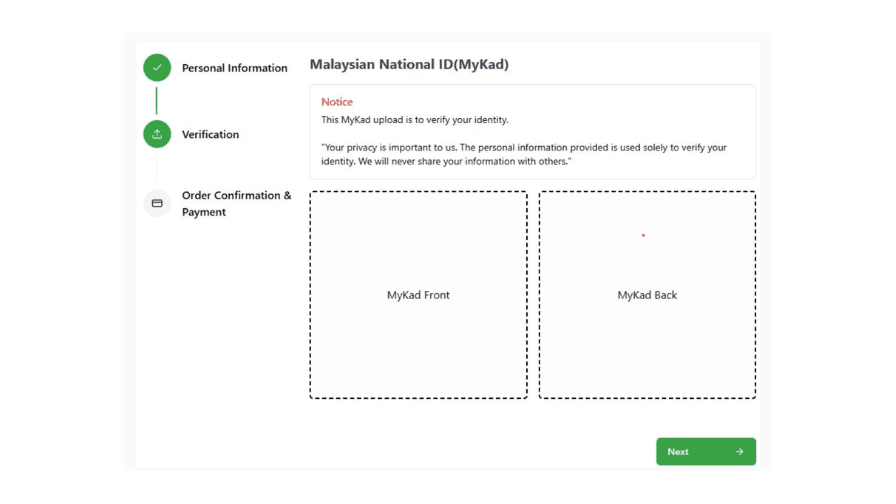Click the Malaysian National ID(MyKad) heading
This screenshot has width=896, height=504.
[409, 65]
